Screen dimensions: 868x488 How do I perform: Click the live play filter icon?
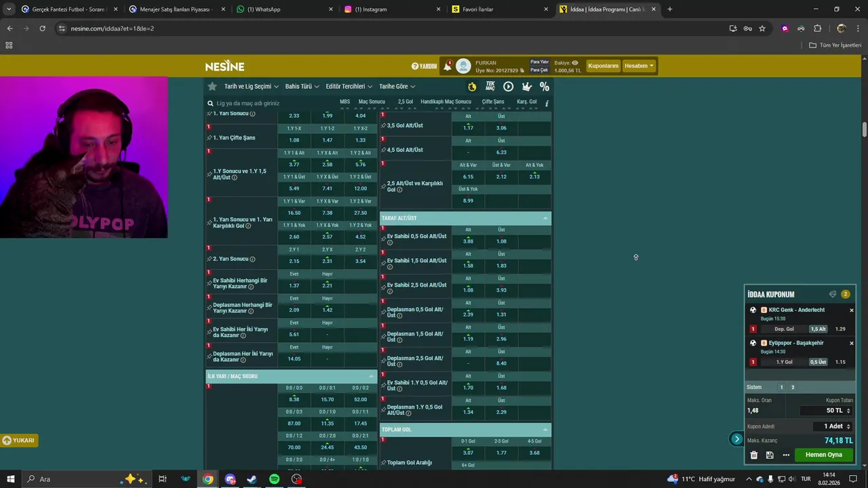(508, 87)
